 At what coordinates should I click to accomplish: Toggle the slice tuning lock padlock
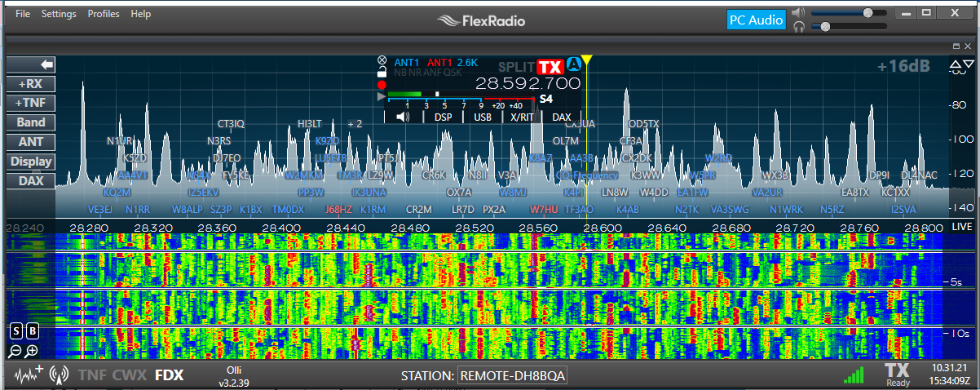(382, 72)
